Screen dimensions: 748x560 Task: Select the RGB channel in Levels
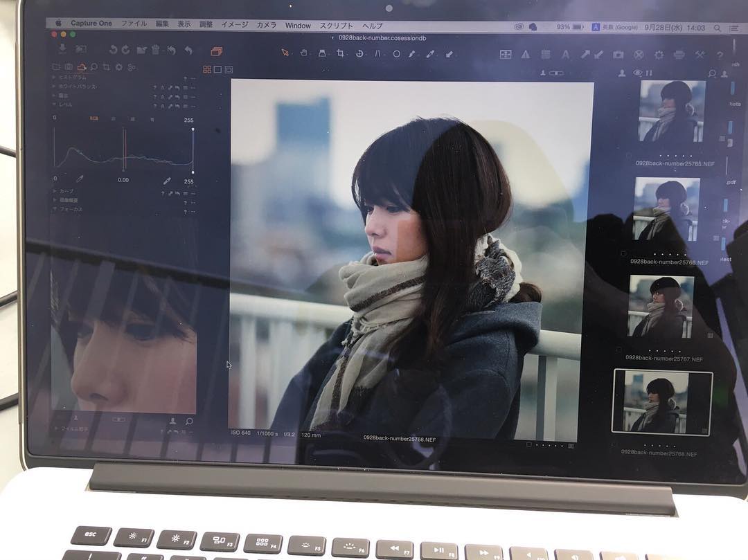[94, 118]
